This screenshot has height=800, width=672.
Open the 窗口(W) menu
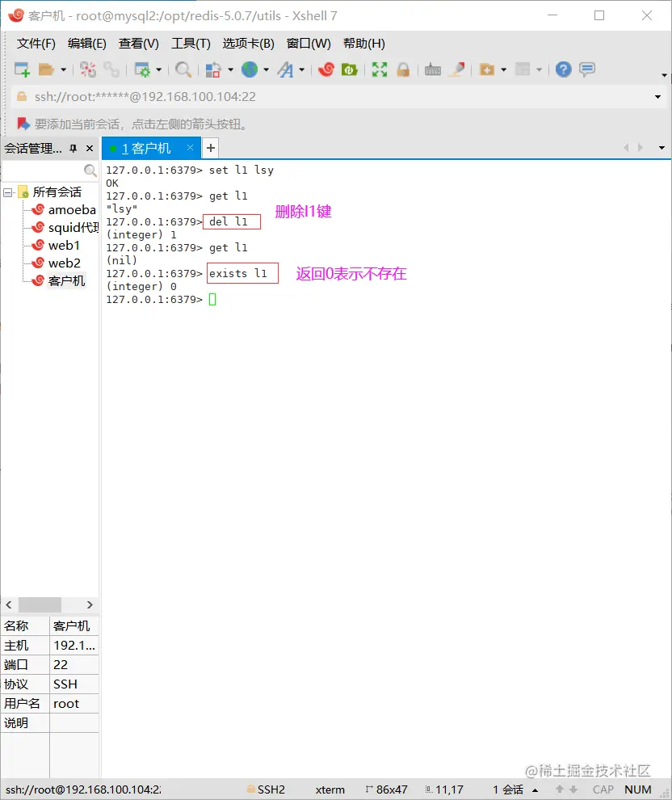click(x=309, y=44)
